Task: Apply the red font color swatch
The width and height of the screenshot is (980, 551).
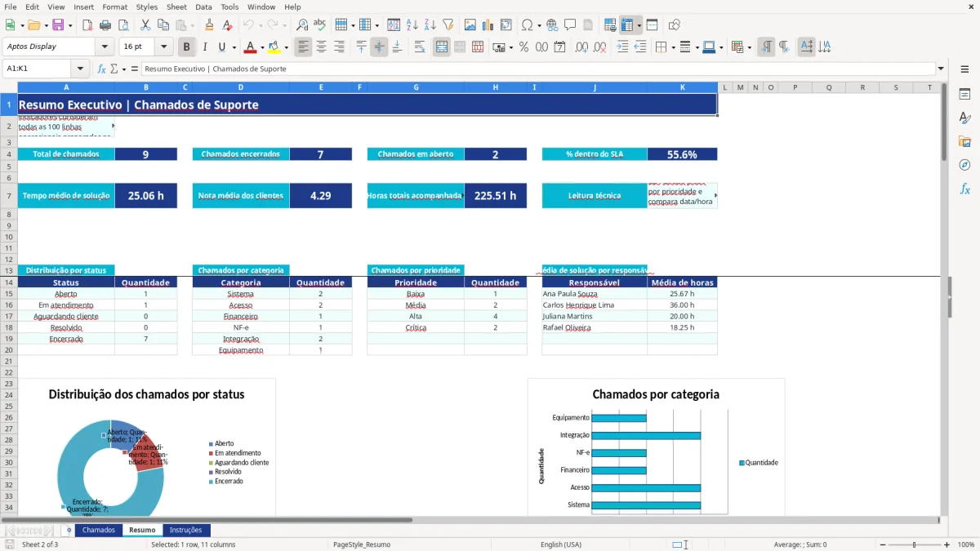Action: [x=251, y=47]
